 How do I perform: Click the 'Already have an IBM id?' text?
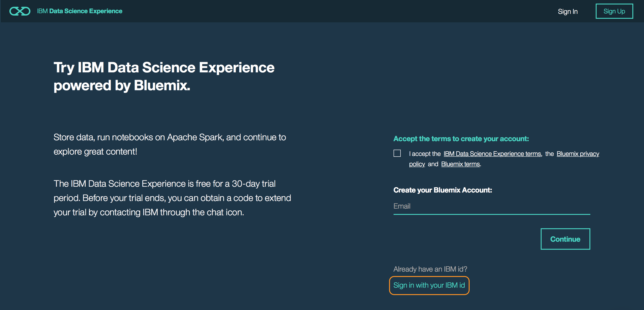click(430, 269)
